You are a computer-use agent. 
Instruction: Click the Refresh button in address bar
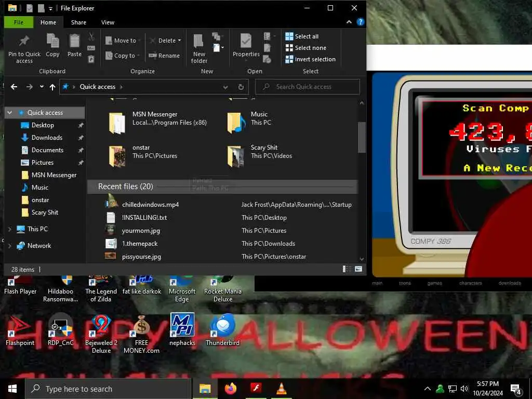click(x=241, y=87)
